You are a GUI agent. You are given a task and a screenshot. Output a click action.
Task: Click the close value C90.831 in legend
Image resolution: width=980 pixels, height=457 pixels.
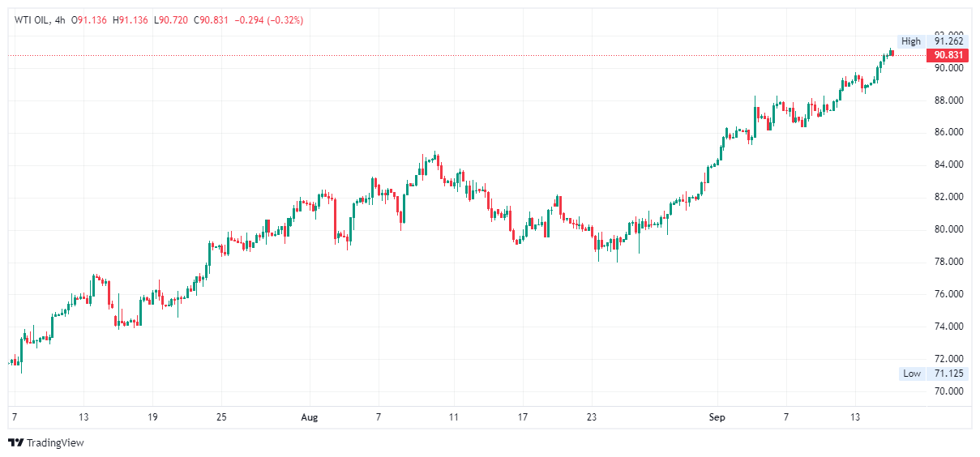[x=211, y=20]
